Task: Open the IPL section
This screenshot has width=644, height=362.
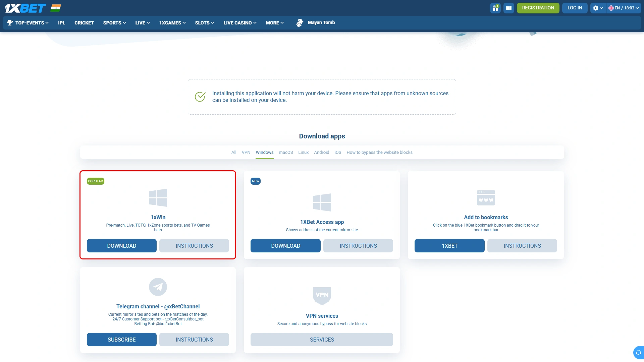Action: point(62,23)
